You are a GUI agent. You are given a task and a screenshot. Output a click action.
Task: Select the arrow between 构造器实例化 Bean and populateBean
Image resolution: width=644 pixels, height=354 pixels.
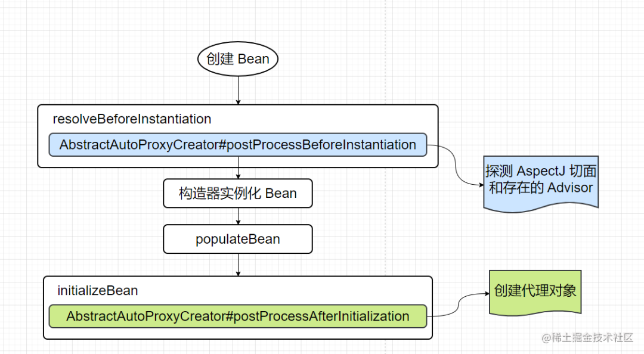point(238,216)
